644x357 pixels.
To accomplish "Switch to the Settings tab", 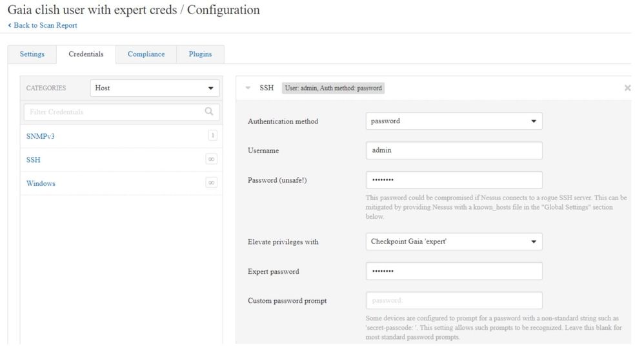I will [32, 54].
